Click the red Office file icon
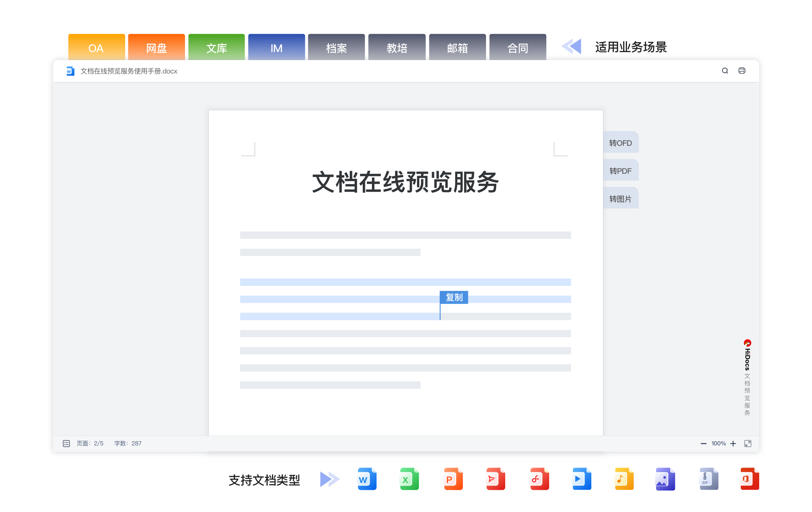 click(x=750, y=479)
